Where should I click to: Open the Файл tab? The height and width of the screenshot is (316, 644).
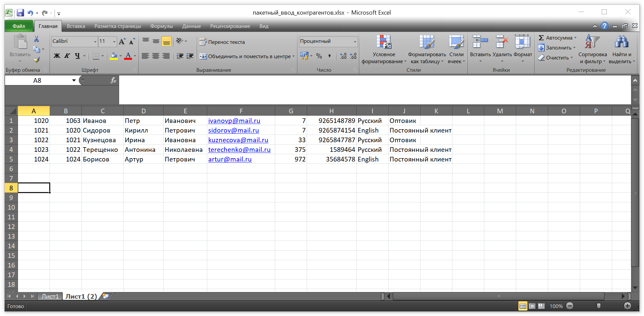(x=19, y=26)
